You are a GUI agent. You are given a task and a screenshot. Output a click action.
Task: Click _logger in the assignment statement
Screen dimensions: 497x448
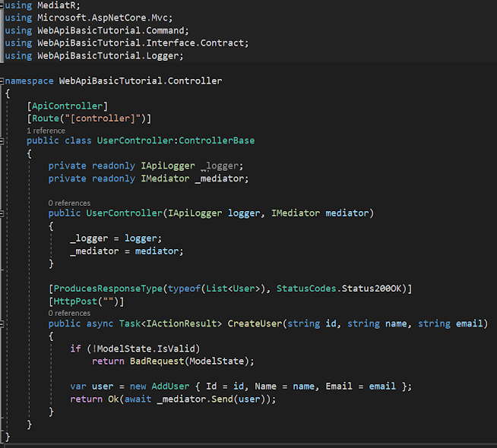coord(89,238)
